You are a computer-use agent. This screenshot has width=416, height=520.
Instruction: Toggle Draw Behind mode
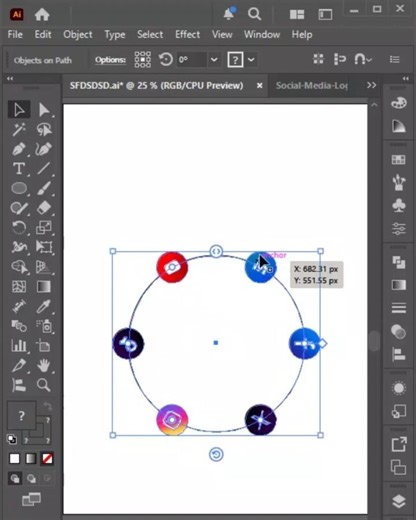click(x=31, y=479)
